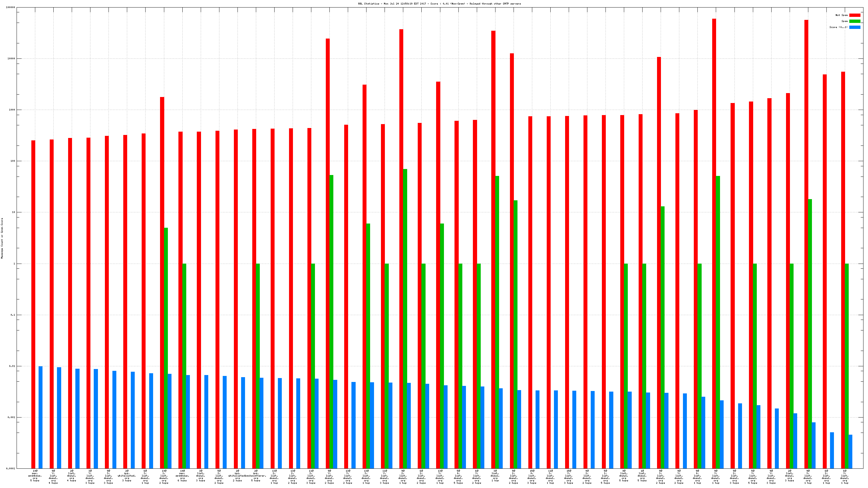Image resolution: width=868 pixels, height=488 pixels.
Task: Click the 0.01 y-axis tick label
Action: click(12, 366)
